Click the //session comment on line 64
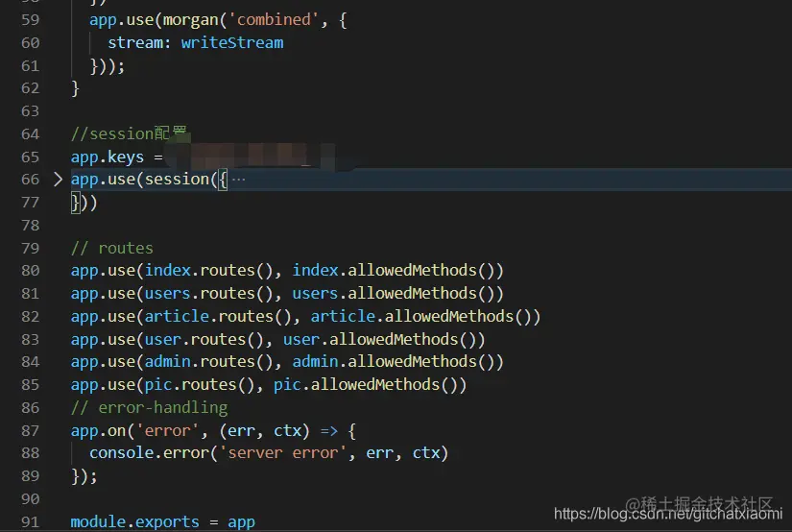The height and width of the screenshot is (532, 792). click(x=129, y=133)
